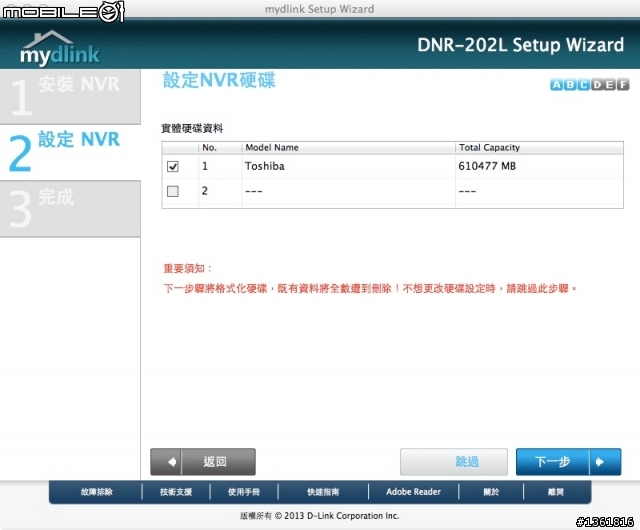Click Adobe Reader in bottom bar

(x=413, y=492)
